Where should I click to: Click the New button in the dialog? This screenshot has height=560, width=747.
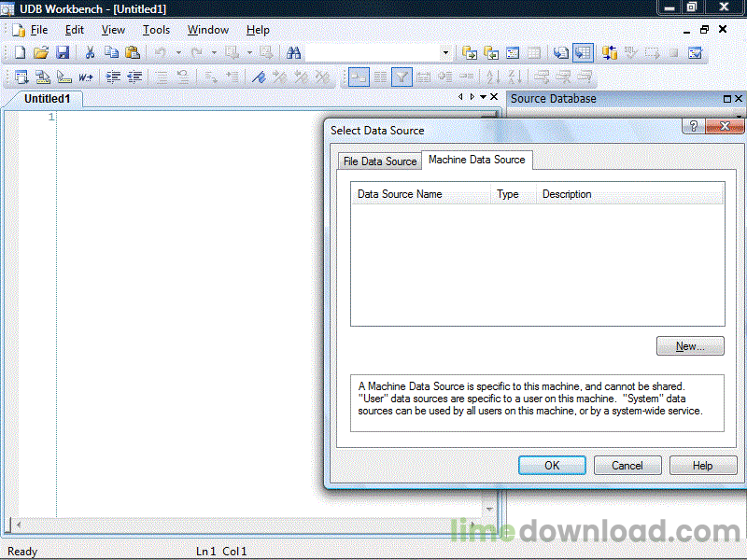click(x=690, y=345)
